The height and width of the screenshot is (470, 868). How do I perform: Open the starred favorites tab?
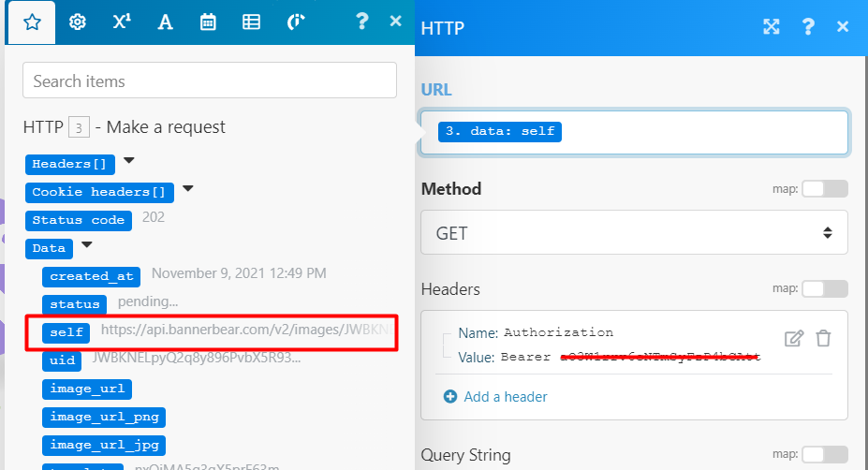[x=32, y=22]
